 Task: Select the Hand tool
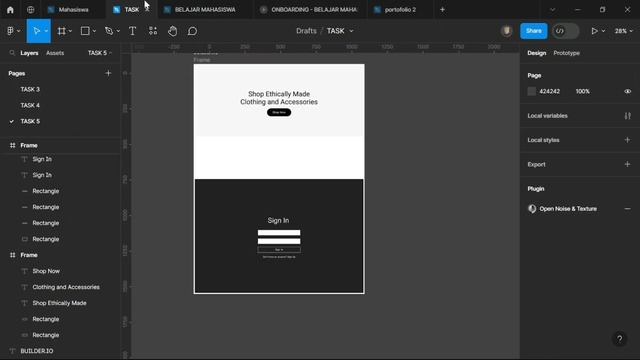(x=173, y=31)
